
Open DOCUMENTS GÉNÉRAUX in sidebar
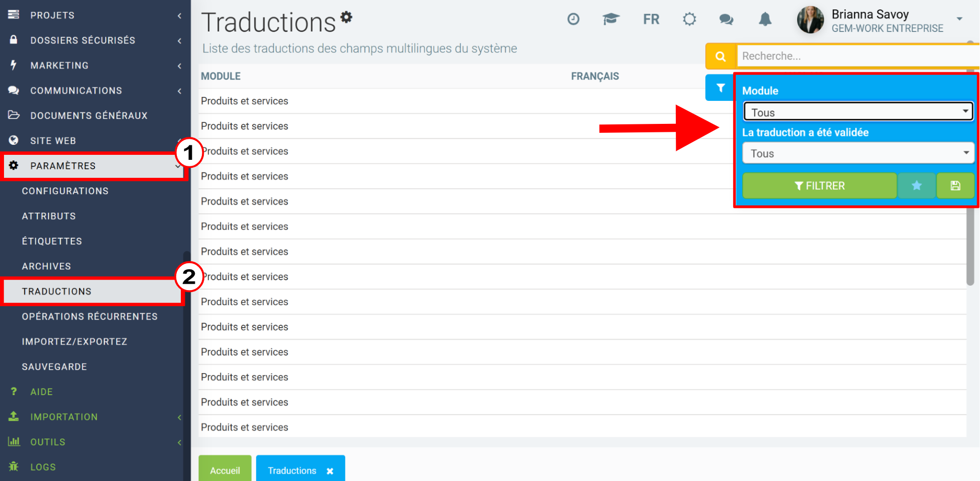pyautogui.click(x=89, y=115)
